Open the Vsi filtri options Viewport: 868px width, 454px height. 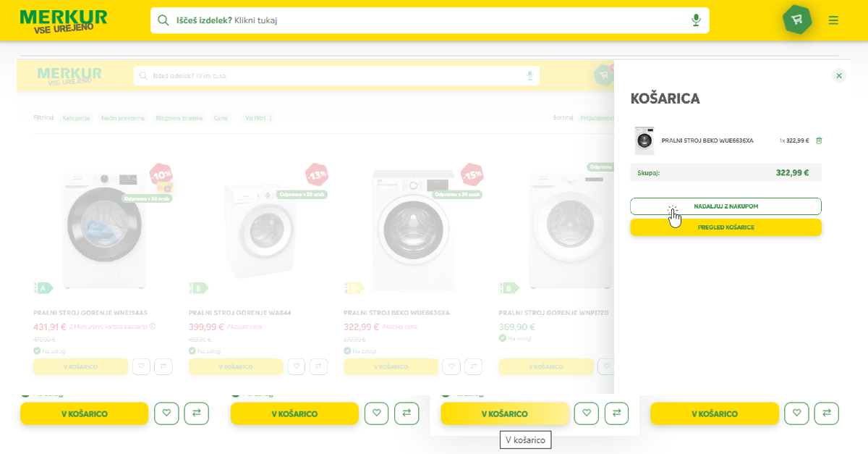point(258,118)
